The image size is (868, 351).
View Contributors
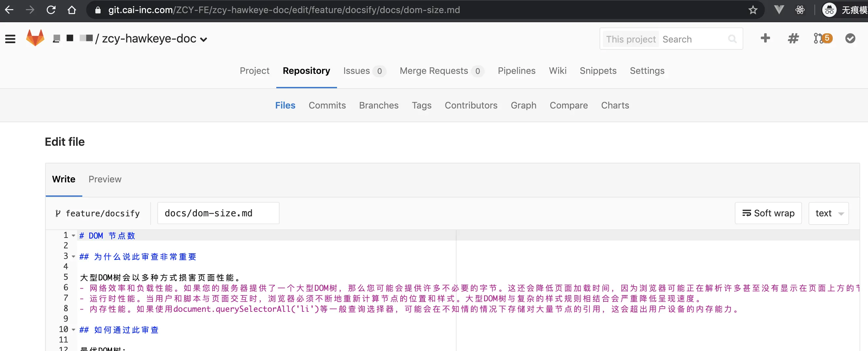(x=471, y=106)
